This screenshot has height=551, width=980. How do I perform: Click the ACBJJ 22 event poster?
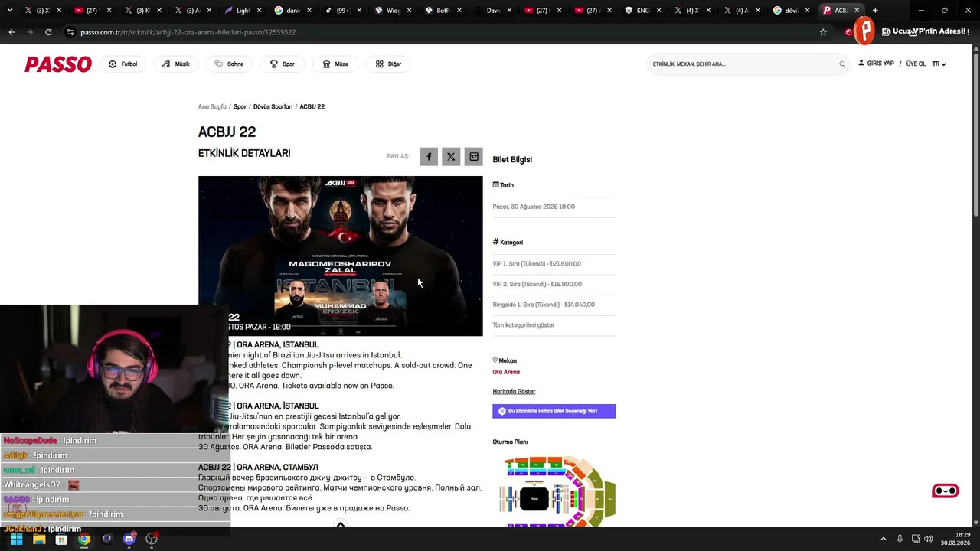341,256
